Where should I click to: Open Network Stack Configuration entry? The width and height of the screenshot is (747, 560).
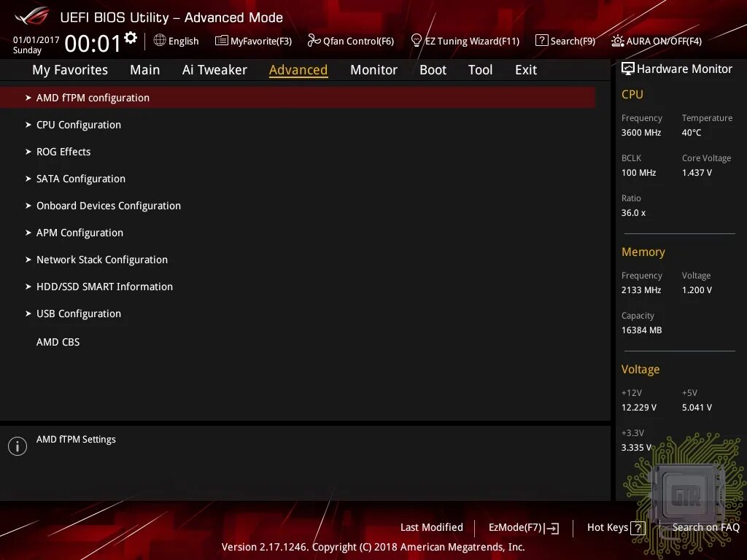[x=102, y=260]
